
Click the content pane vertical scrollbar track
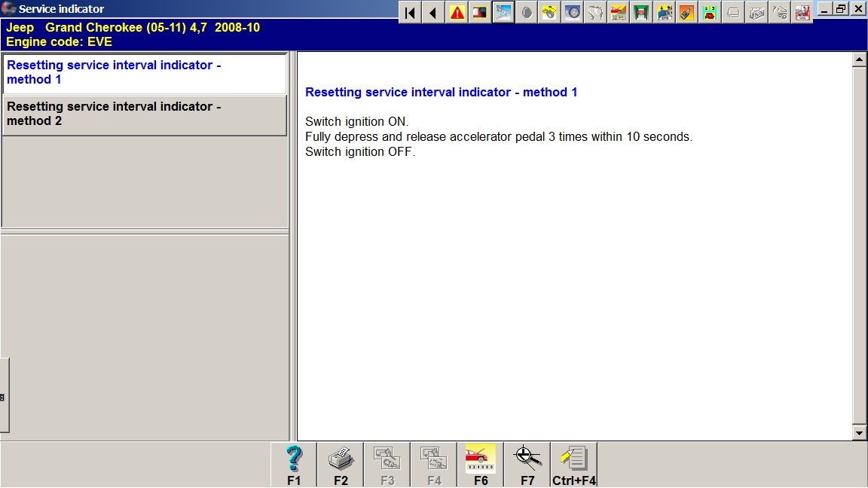[859, 249]
